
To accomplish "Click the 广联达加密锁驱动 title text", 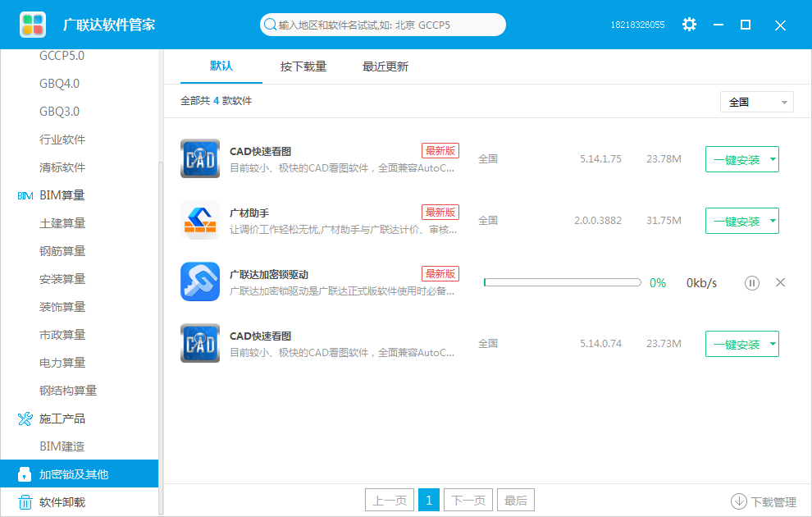I will pos(269,275).
